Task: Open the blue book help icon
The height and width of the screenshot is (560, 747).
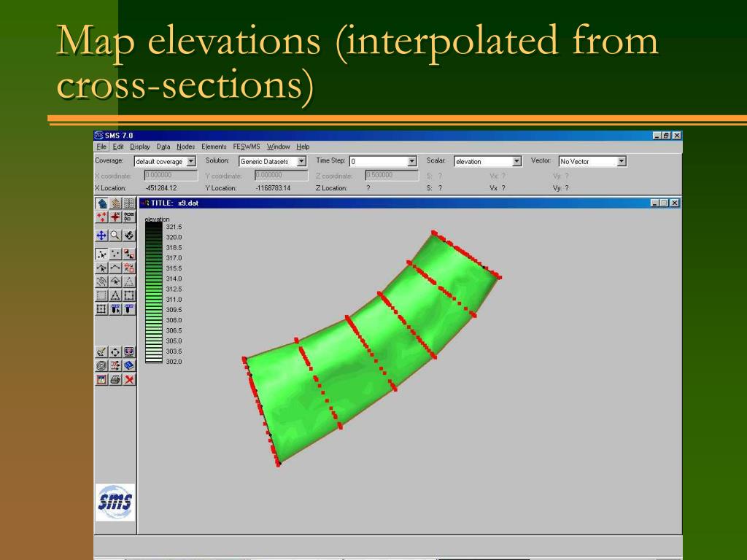Action: 128,366
